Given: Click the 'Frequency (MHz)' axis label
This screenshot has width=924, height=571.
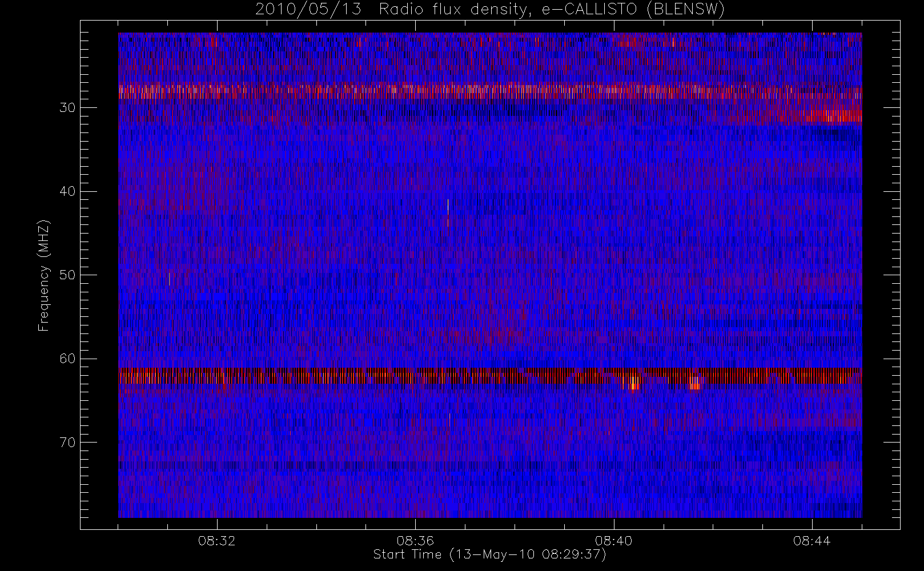Looking at the screenshot, I should pos(43,275).
